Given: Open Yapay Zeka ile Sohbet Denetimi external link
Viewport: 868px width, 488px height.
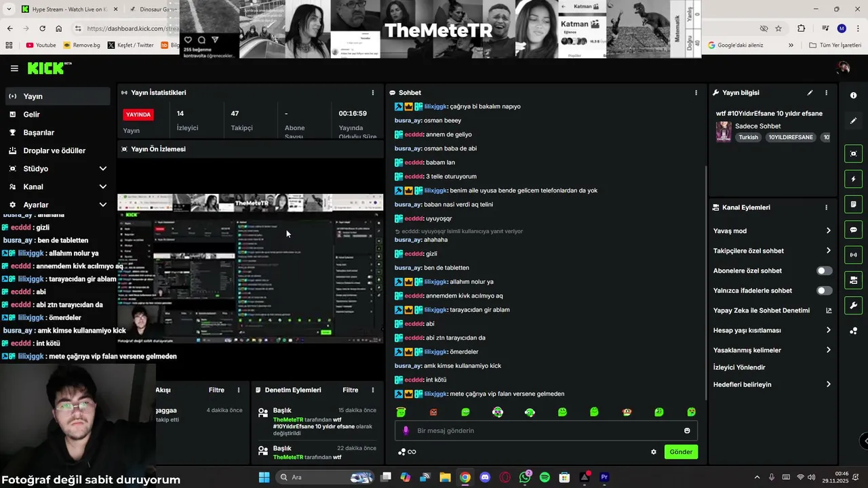Looking at the screenshot, I should pyautogui.click(x=829, y=310).
